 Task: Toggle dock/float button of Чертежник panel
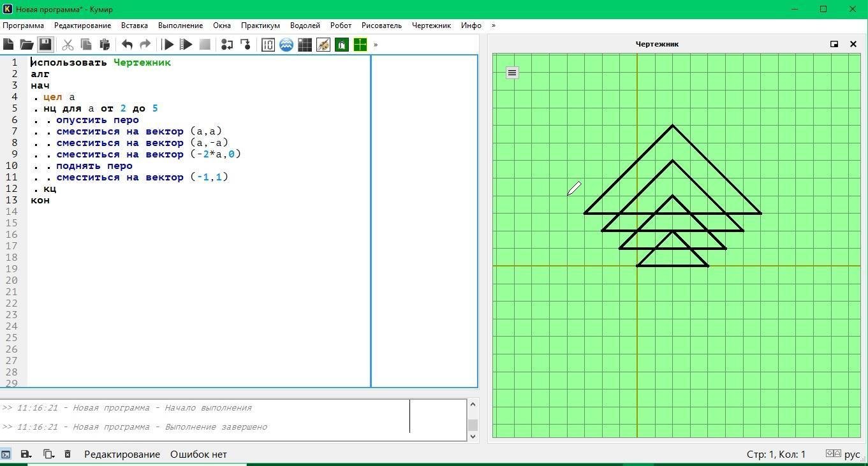834,44
